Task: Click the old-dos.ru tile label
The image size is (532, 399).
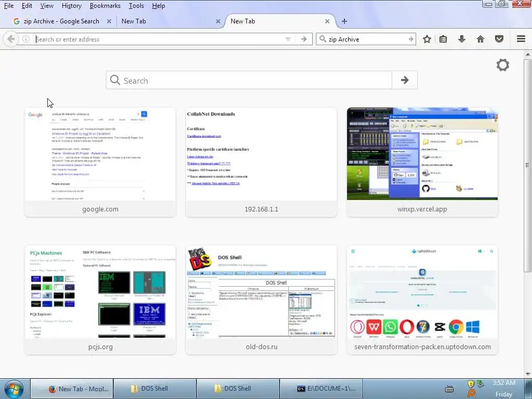Action: tap(262, 347)
